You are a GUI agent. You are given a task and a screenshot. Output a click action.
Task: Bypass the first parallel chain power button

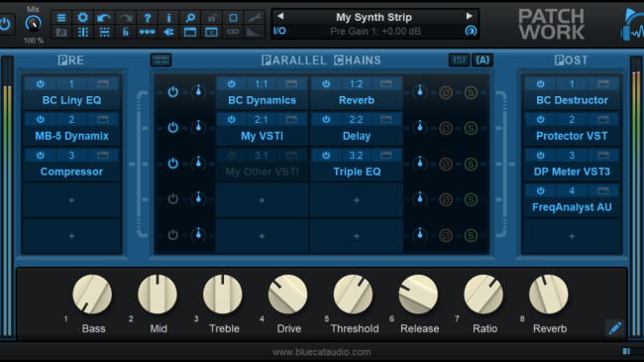173,92
